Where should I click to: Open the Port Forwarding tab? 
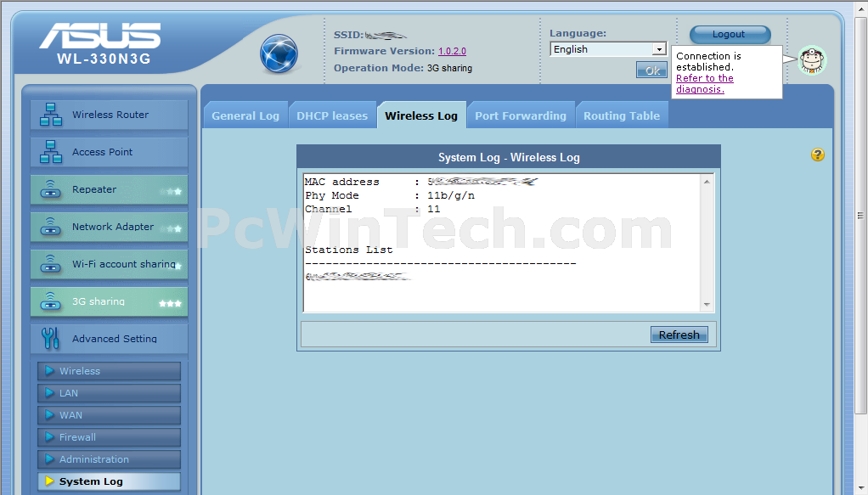click(x=521, y=115)
